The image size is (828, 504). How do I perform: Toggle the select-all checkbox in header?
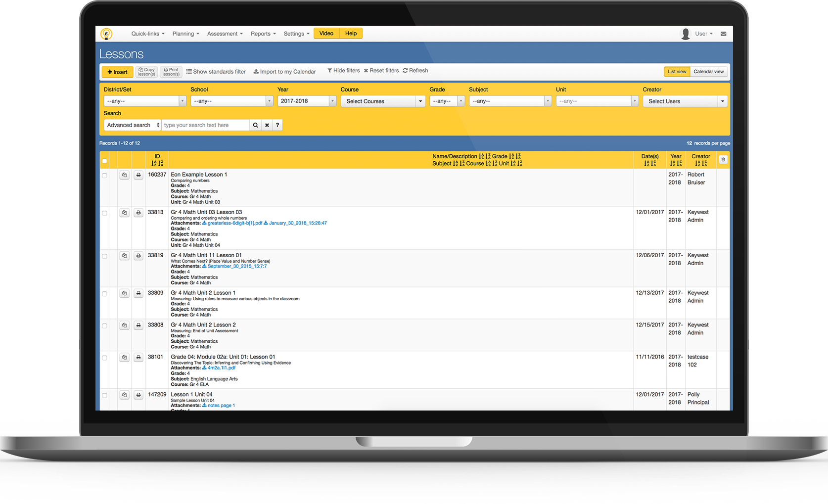click(x=104, y=161)
